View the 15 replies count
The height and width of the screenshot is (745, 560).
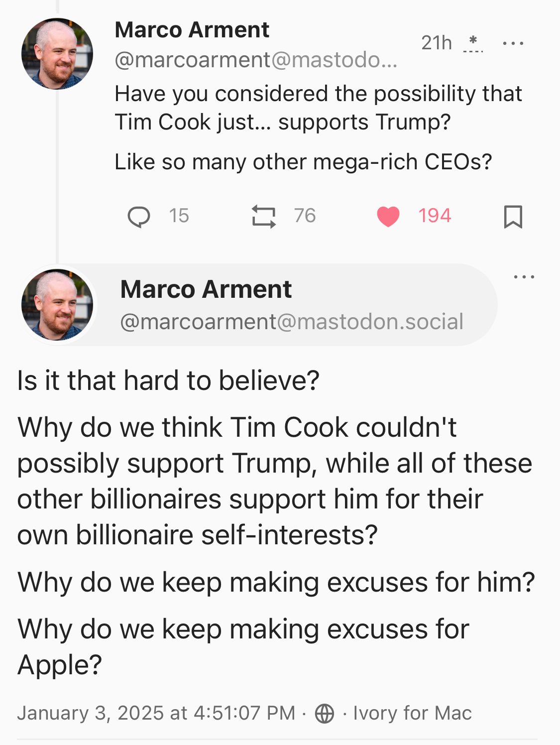179,216
